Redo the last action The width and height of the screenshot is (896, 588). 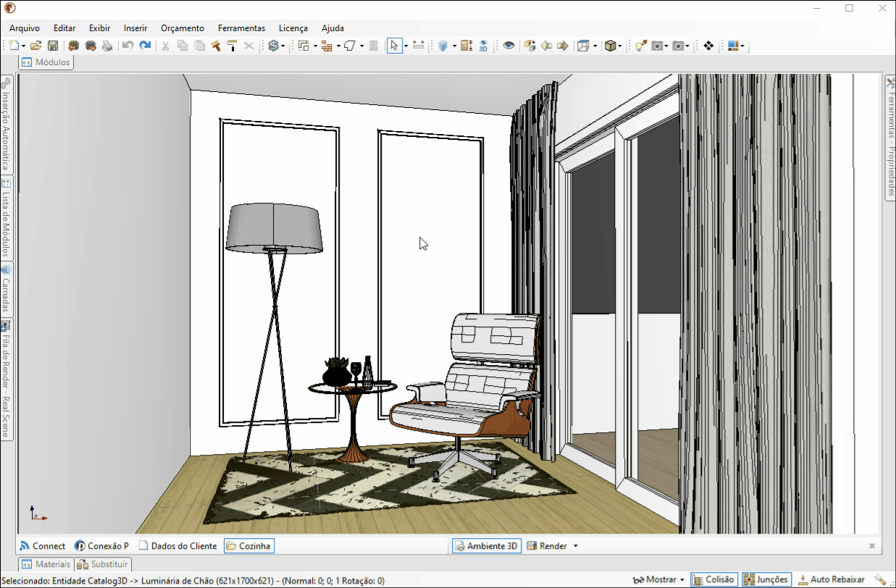(145, 46)
